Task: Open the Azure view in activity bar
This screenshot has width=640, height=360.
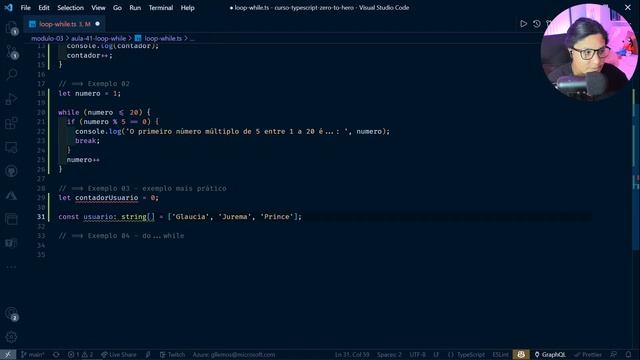Action: pyautogui.click(x=11, y=196)
